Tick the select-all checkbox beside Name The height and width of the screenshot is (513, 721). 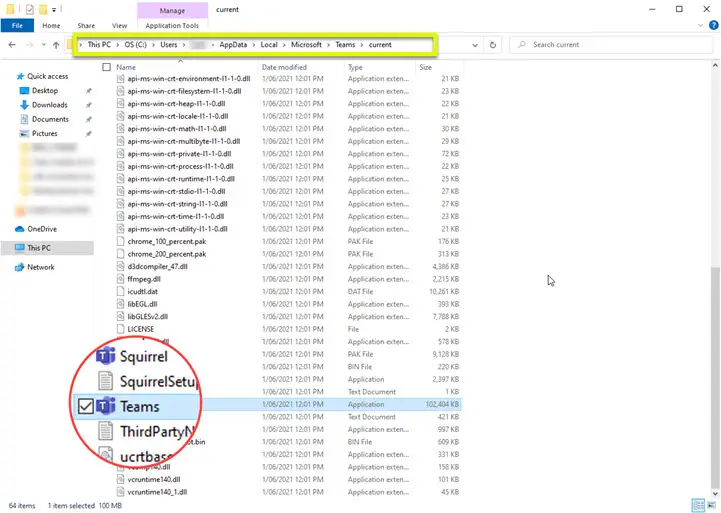point(107,67)
